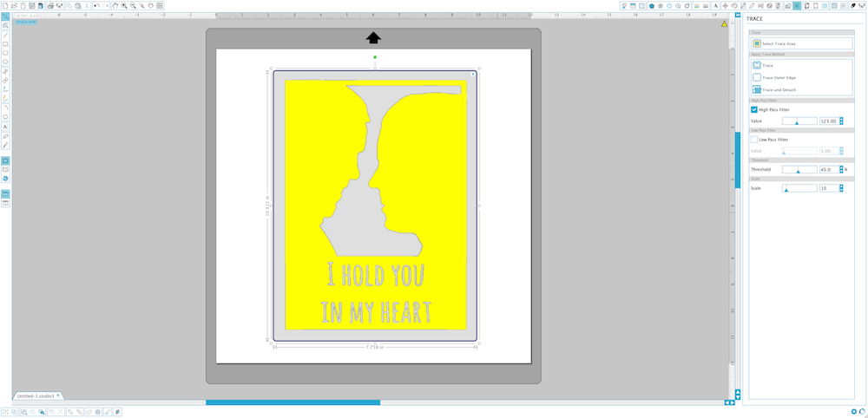
Task: Open a file with the folder icon
Action: (14, 5)
